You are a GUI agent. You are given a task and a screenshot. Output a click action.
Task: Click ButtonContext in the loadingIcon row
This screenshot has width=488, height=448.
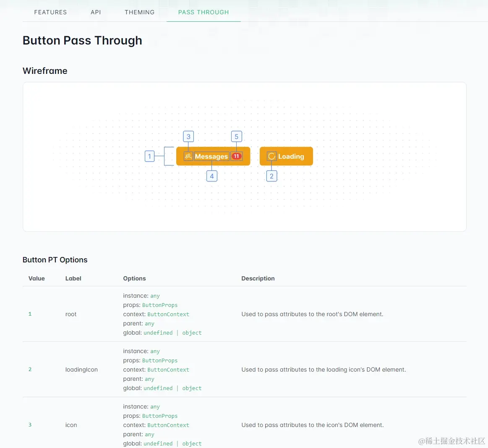click(x=168, y=370)
